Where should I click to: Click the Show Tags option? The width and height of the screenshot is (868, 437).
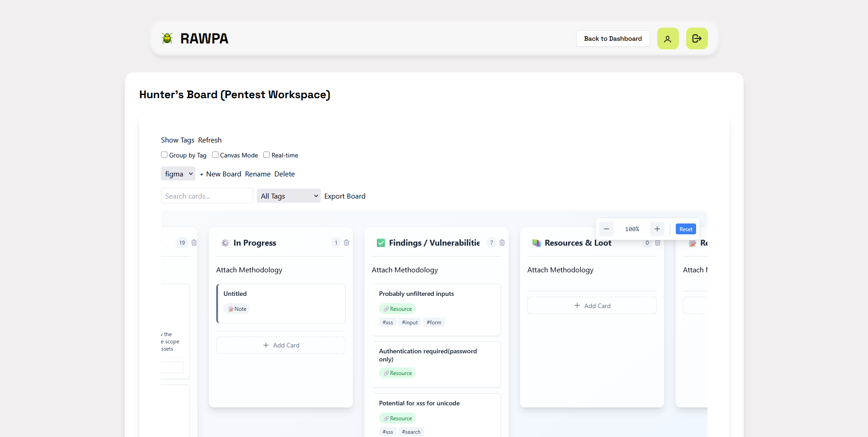pos(178,140)
